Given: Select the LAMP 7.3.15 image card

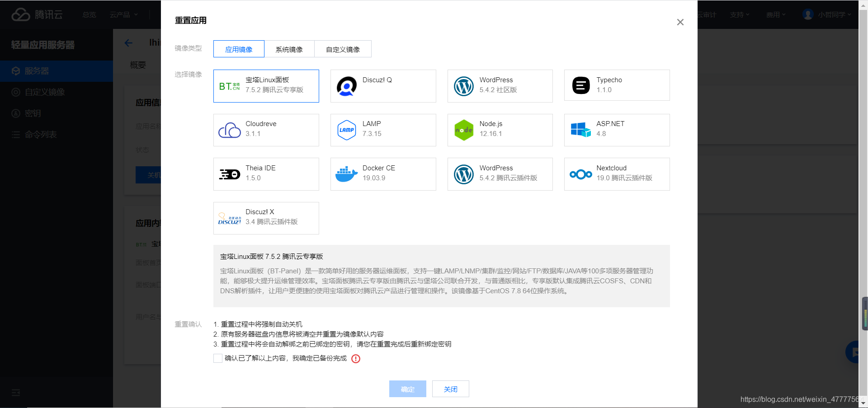Looking at the screenshot, I should click(x=383, y=130).
